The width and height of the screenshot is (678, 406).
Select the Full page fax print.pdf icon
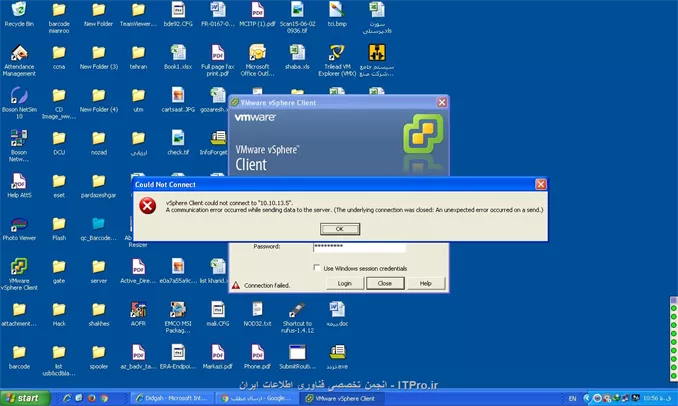point(217,60)
